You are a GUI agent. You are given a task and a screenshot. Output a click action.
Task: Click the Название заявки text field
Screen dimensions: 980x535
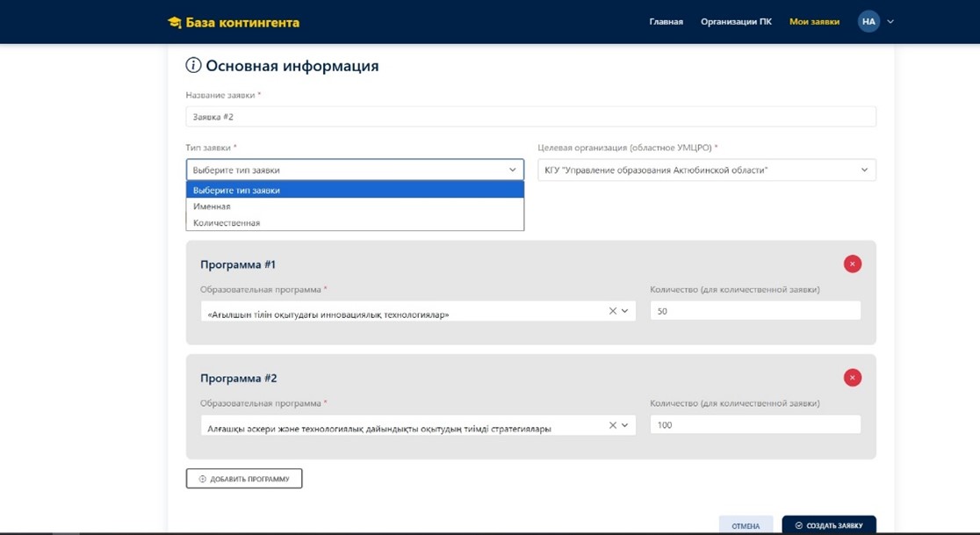pos(530,117)
